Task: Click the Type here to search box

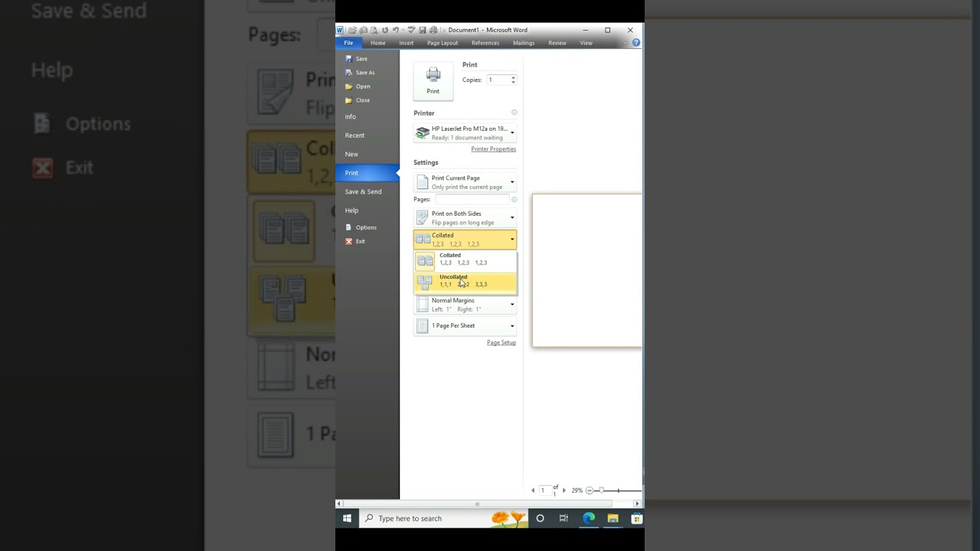Action: [444, 518]
